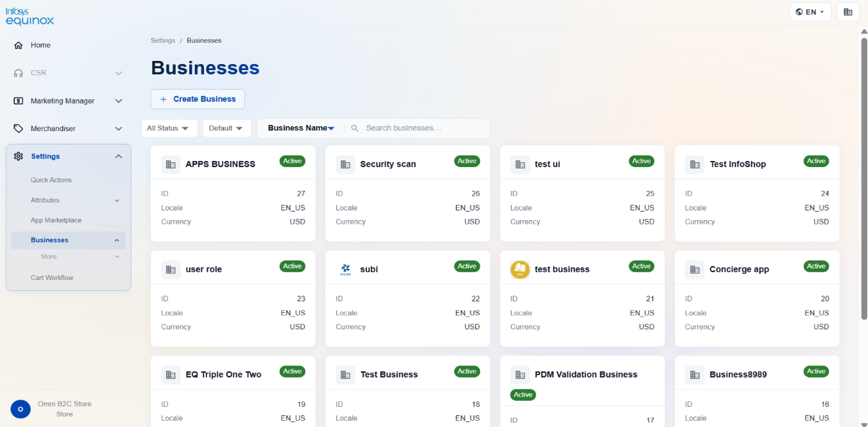The image size is (868, 427).
Task: Click the user role building icon
Action: click(x=171, y=269)
